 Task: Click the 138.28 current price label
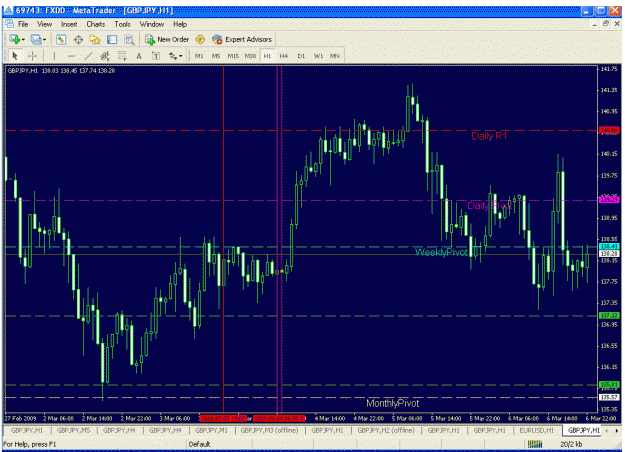(609, 254)
